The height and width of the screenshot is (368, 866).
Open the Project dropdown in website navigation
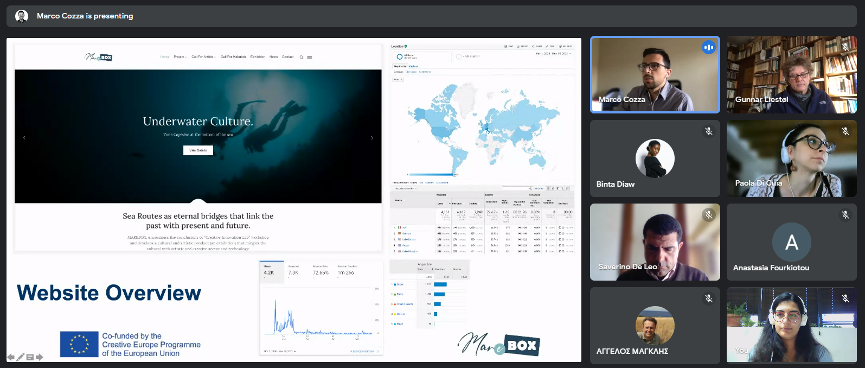click(x=180, y=57)
